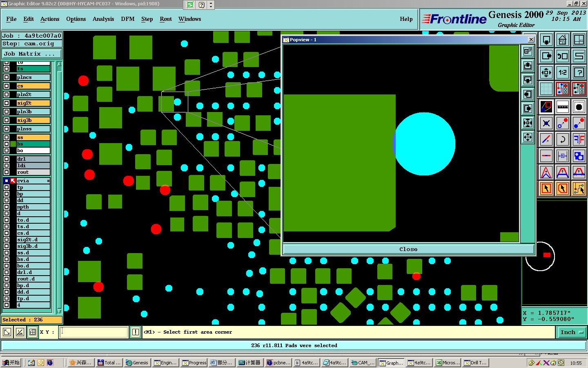Click the exclamation mark icon beside XY field
Screen dimensions: 588x368
136,332
